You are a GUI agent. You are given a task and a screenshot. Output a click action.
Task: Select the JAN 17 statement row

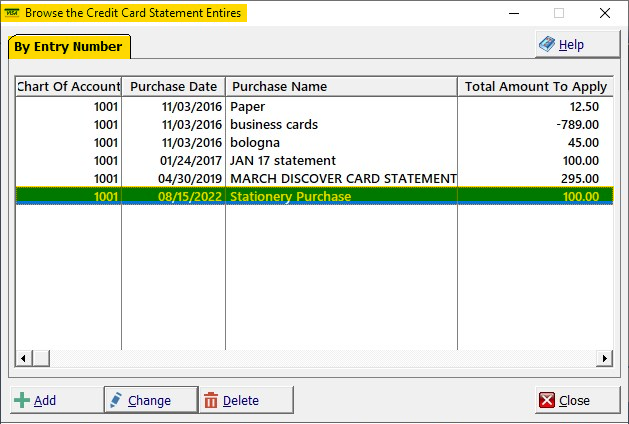314,160
